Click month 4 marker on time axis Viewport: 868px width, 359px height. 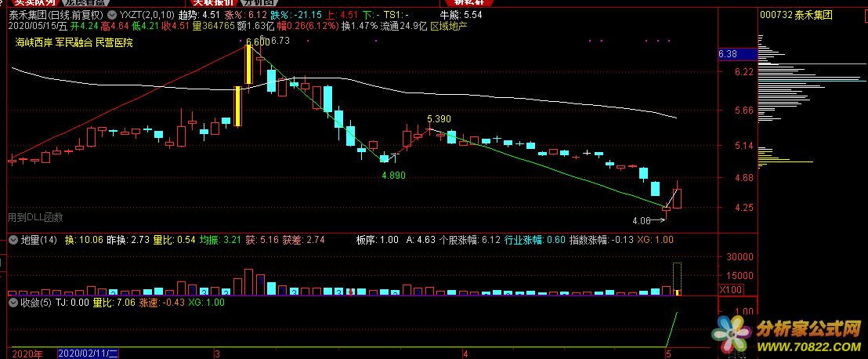(x=467, y=353)
